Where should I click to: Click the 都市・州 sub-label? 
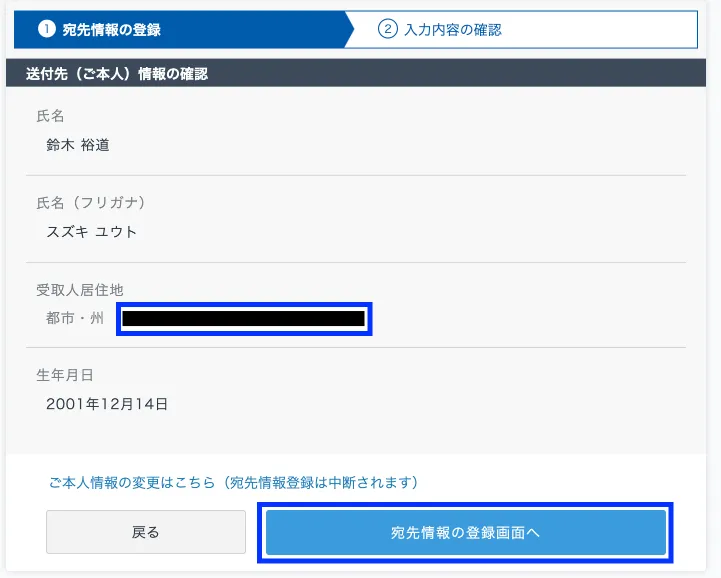click(74, 319)
